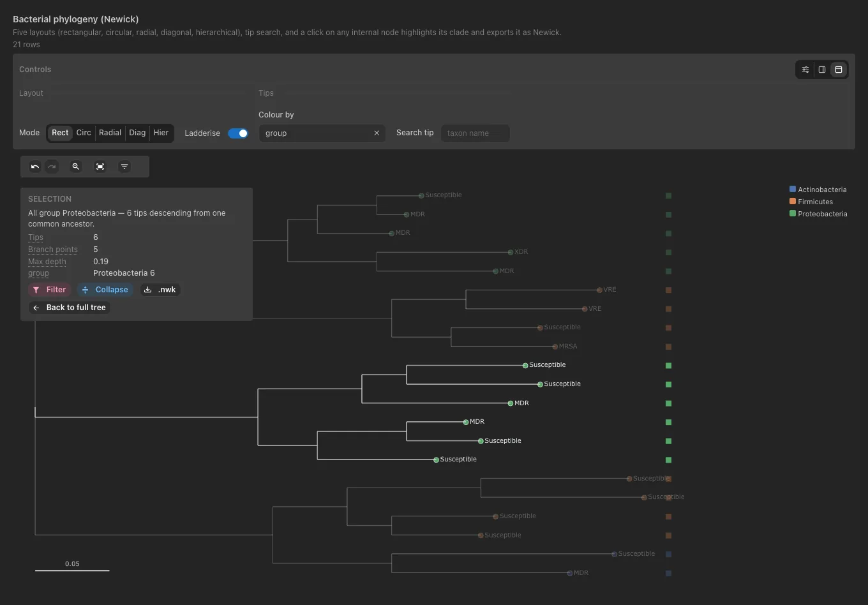Focus the Search tip taxon name field
The height and width of the screenshot is (605, 868).
(x=475, y=133)
